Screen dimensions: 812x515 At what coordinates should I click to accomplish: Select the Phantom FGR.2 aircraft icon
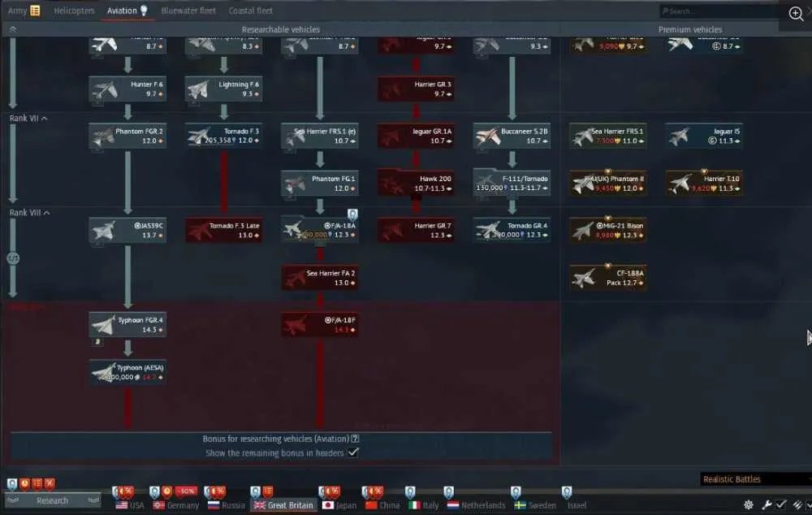coord(103,136)
